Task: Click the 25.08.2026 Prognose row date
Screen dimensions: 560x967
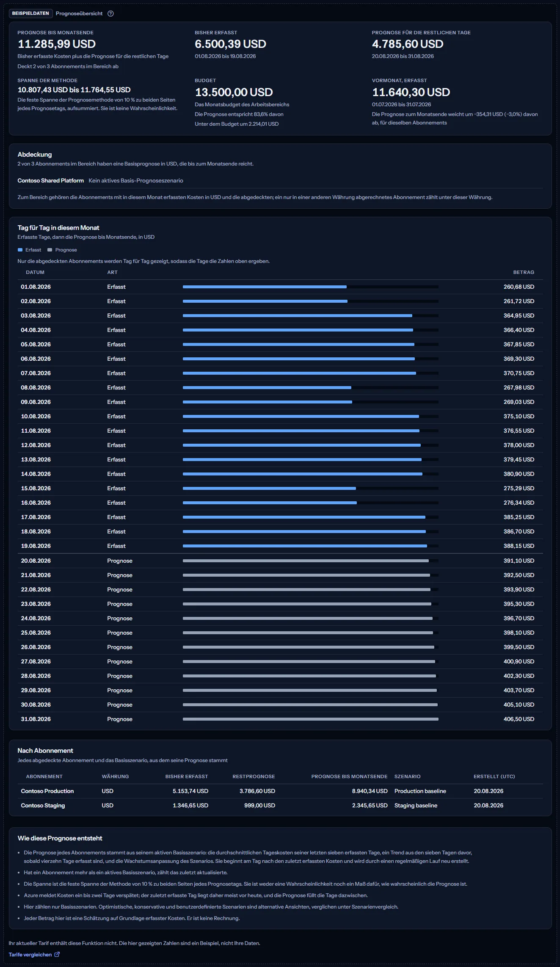Action: [x=36, y=633]
